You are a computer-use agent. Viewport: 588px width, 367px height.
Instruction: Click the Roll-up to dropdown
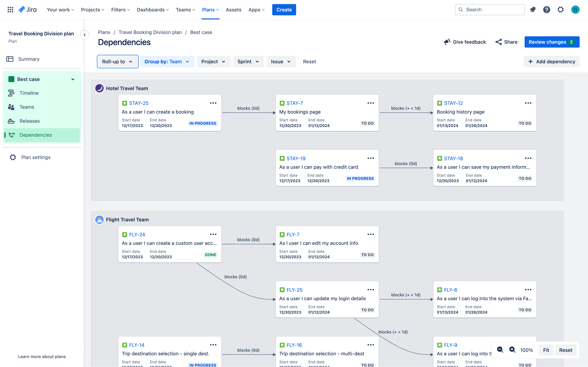[x=118, y=62]
